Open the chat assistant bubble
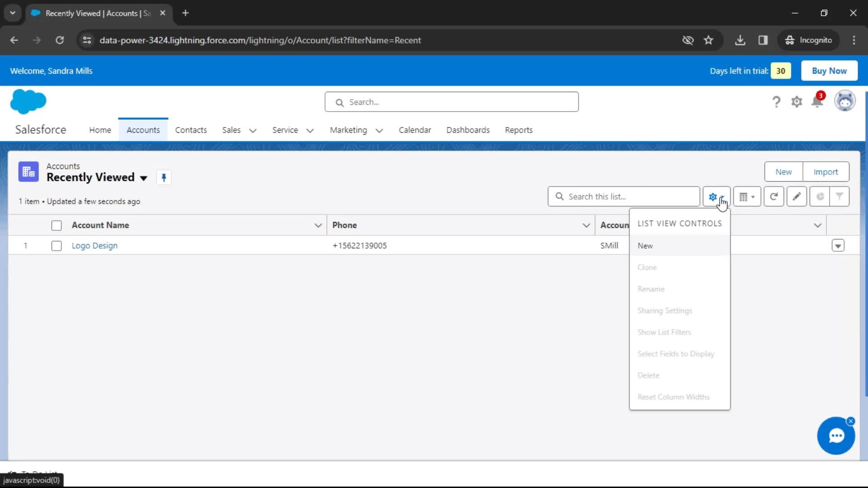 point(836,436)
